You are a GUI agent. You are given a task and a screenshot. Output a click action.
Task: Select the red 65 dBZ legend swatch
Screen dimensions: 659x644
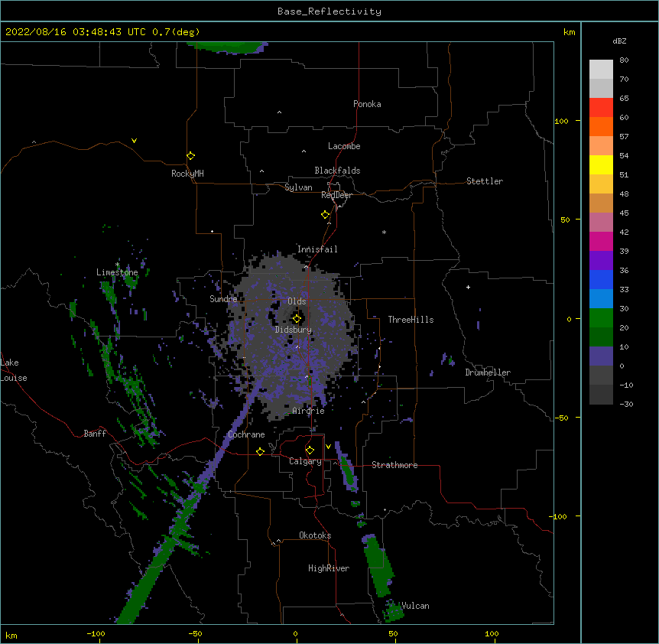pyautogui.click(x=601, y=107)
